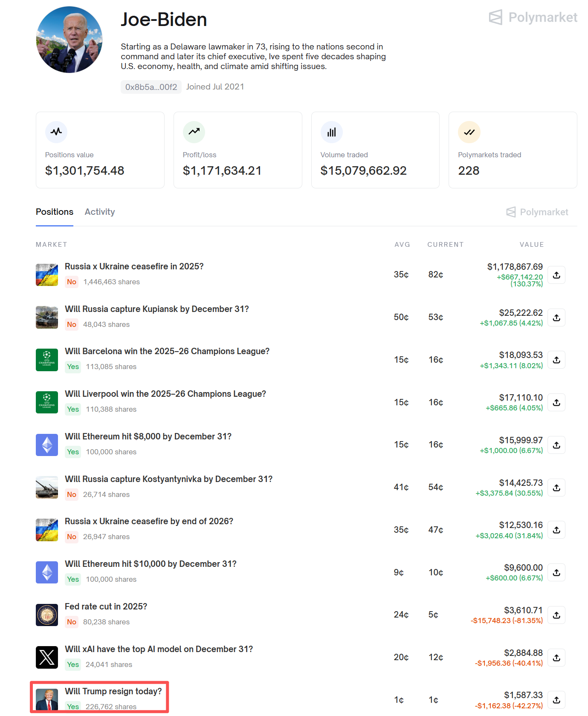
Task: Select the Positions tab
Action: tap(55, 212)
